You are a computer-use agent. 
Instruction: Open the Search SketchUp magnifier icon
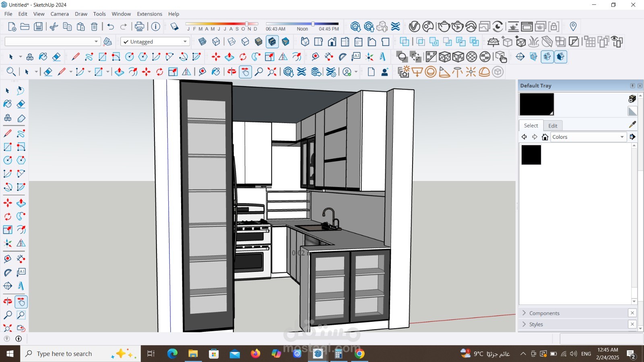(11, 72)
